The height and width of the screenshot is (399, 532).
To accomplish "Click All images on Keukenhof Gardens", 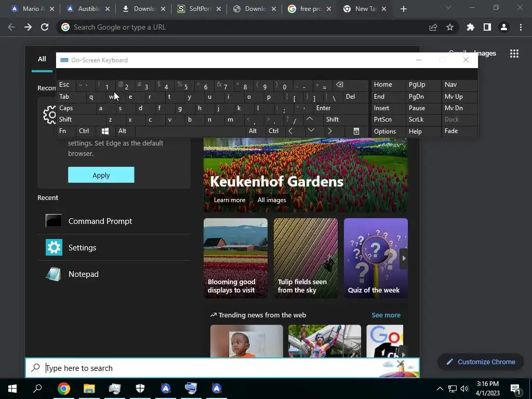I will (271, 200).
